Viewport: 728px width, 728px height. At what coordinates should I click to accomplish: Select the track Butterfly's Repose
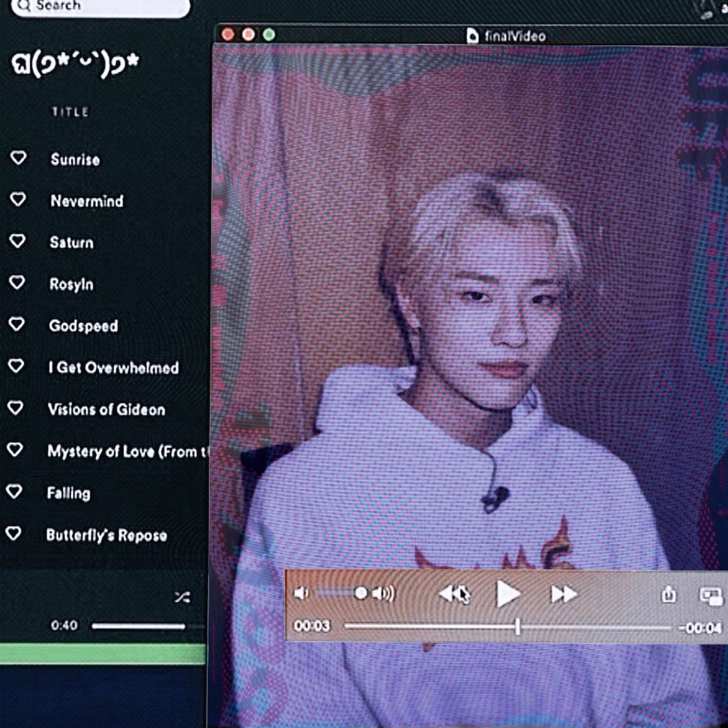pos(107,535)
